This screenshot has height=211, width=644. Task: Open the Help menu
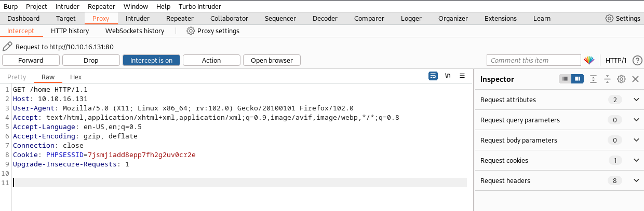[163, 6]
